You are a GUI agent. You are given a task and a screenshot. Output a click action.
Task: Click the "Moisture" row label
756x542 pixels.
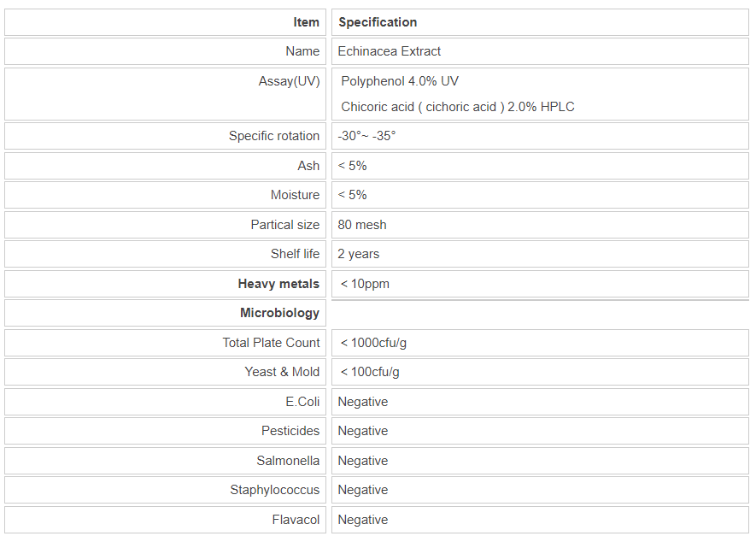[x=295, y=195]
